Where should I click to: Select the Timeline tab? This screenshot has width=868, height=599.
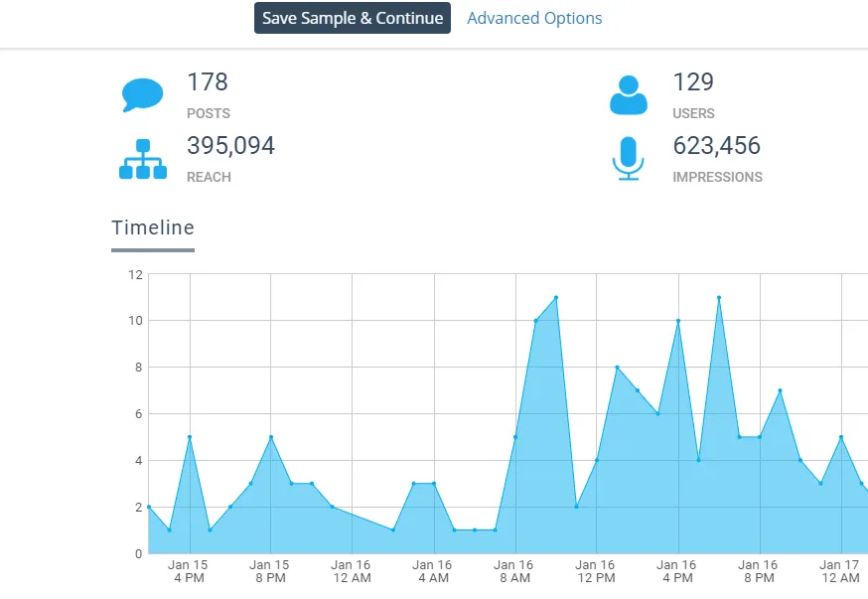coord(153,227)
